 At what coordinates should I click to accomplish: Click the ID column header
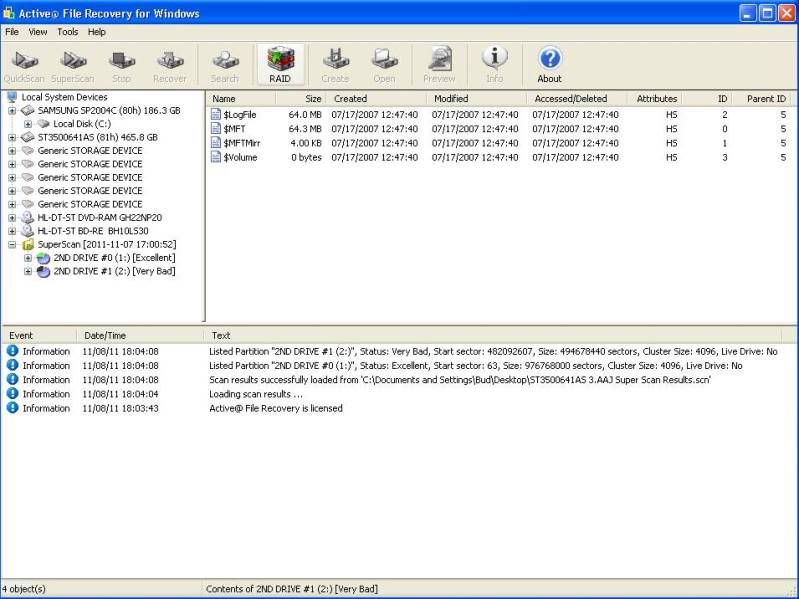tap(706, 98)
